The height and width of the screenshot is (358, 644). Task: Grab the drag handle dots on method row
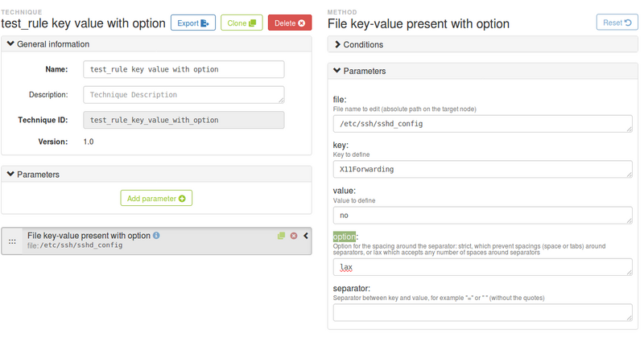[12, 241]
